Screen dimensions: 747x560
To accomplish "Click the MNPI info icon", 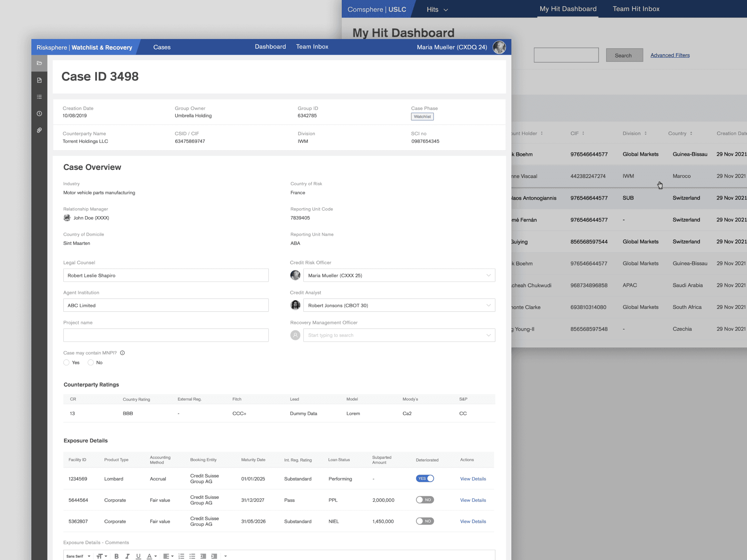I will click(123, 353).
